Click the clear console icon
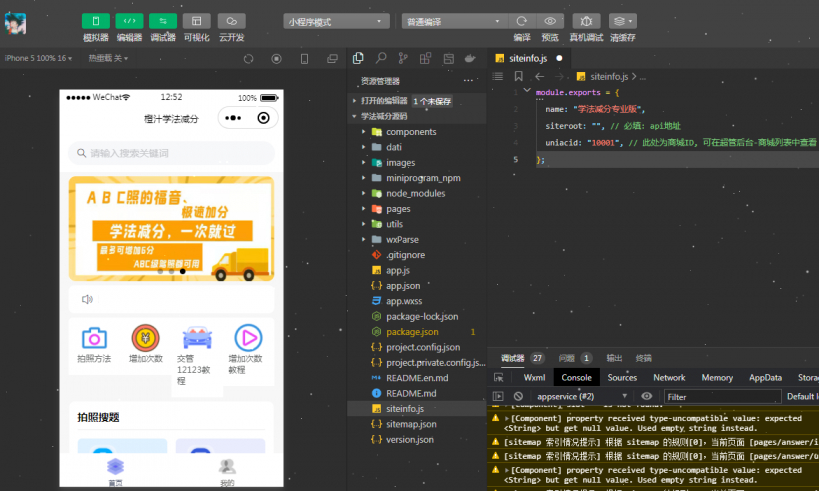 (x=518, y=397)
